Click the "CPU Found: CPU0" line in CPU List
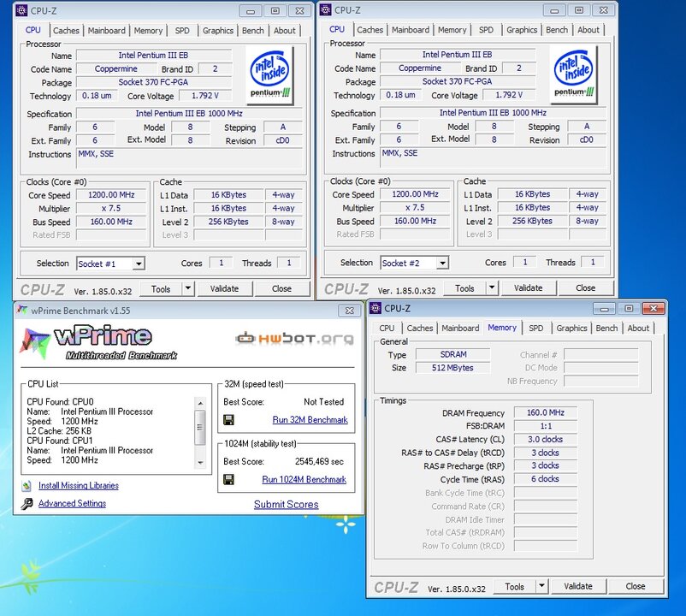The width and height of the screenshot is (686, 616). [61, 402]
